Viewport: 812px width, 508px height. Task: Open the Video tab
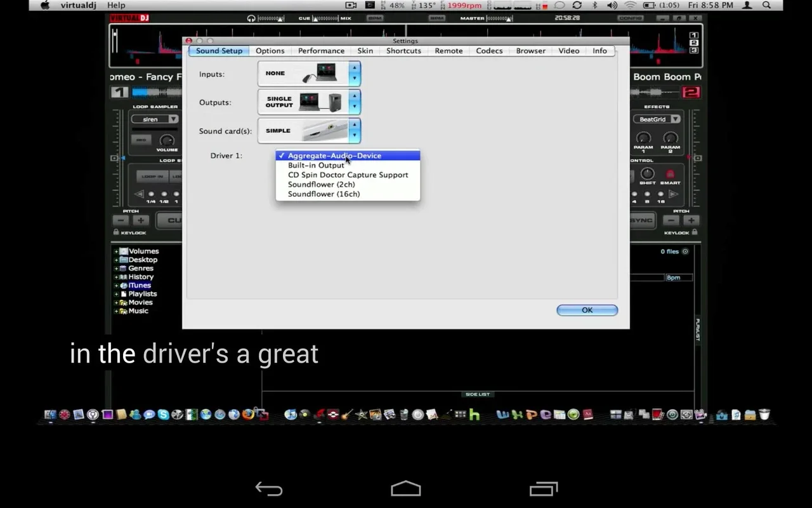[568, 51]
